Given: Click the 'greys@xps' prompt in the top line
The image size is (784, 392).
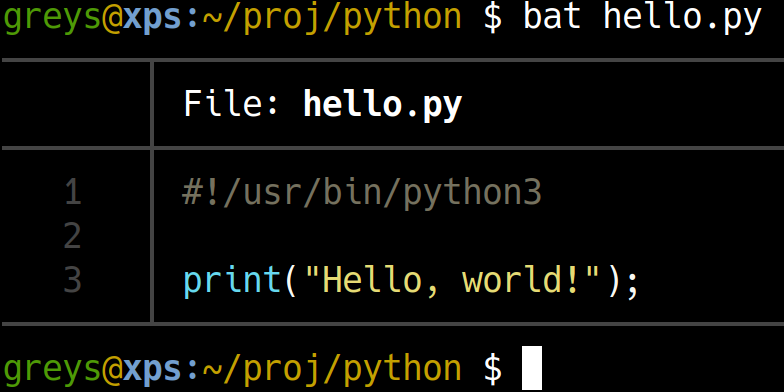Looking at the screenshot, I should pos(92,18).
